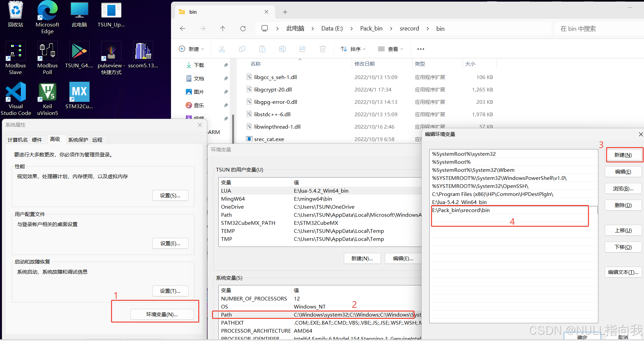Switch to the 系统保护 tab

click(x=78, y=140)
